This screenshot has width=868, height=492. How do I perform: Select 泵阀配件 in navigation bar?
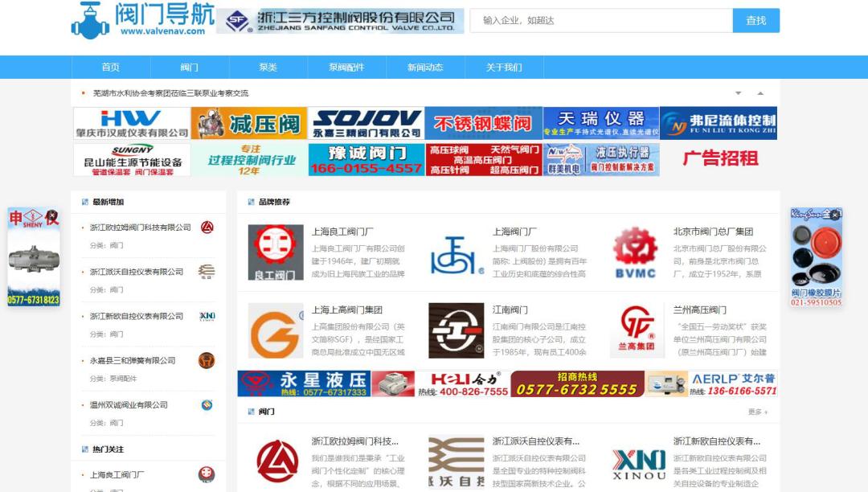(346, 68)
